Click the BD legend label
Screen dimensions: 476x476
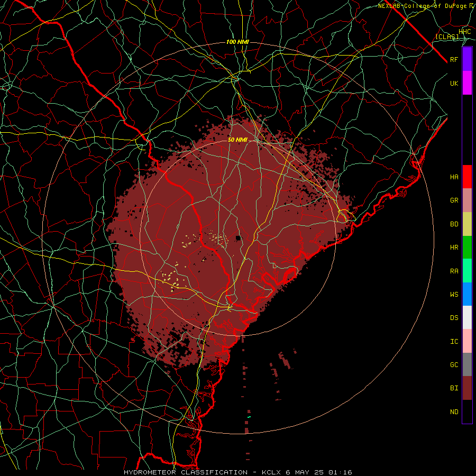point(454,224)
